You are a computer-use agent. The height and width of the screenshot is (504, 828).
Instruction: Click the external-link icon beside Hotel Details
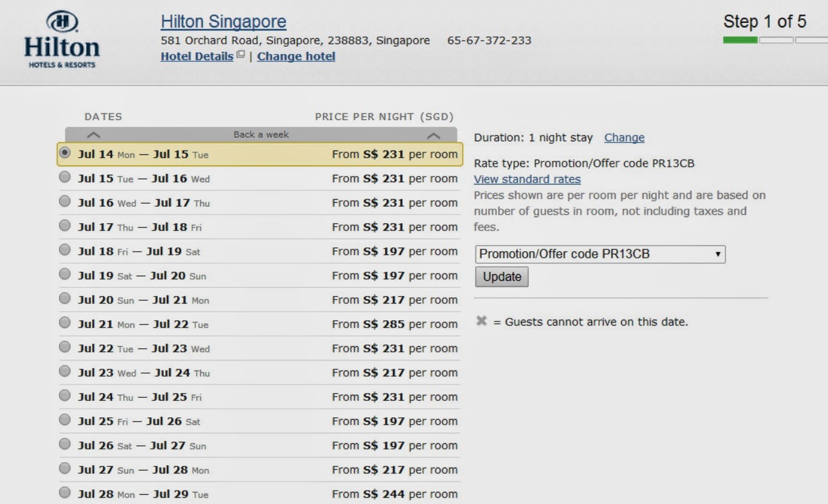[x=240, y=55]
